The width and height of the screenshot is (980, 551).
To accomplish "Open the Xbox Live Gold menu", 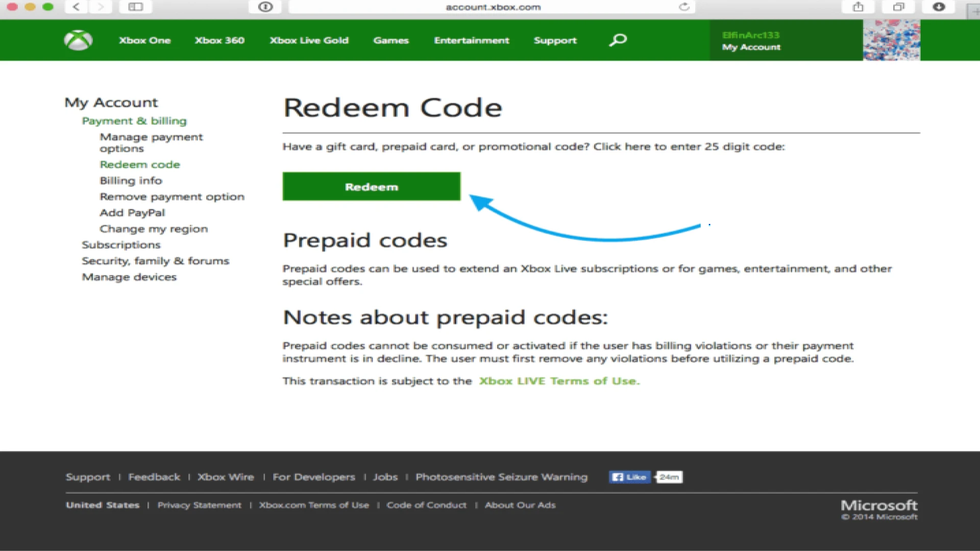I will point(309,40).
